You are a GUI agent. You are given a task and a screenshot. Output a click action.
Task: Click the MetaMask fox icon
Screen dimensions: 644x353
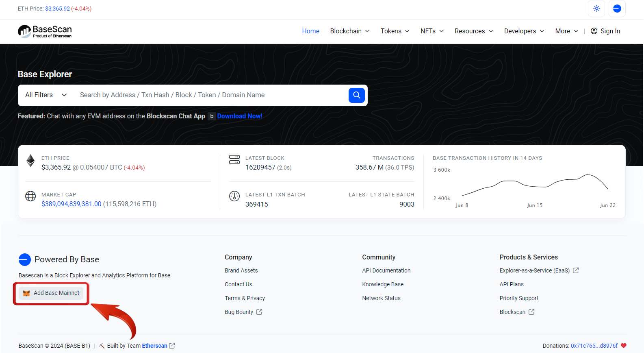[26, 293]
